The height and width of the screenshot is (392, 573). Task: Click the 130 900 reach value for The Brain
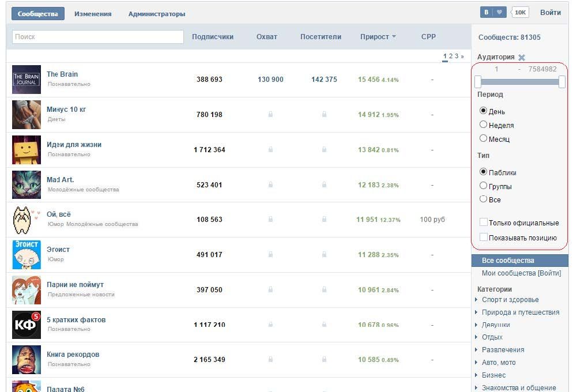(270, 80)
